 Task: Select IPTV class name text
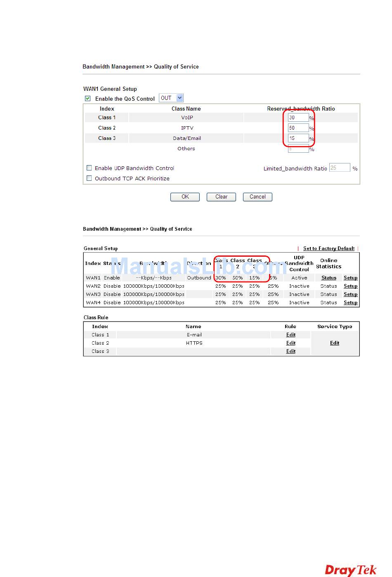tap(187, 128)
